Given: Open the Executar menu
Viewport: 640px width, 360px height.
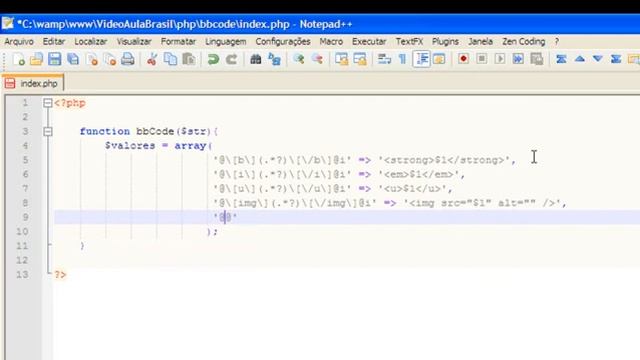Looking at the screenshot, I should click(x=369, y=42).
